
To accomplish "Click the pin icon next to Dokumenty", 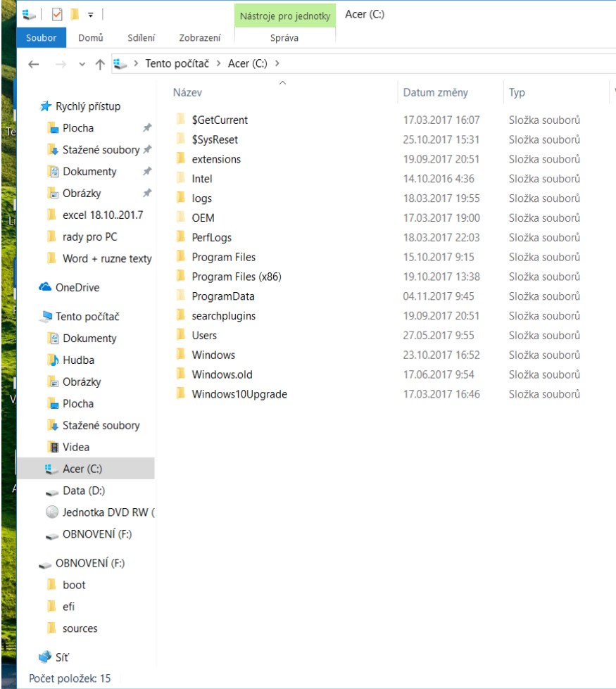I will point(147,172).
